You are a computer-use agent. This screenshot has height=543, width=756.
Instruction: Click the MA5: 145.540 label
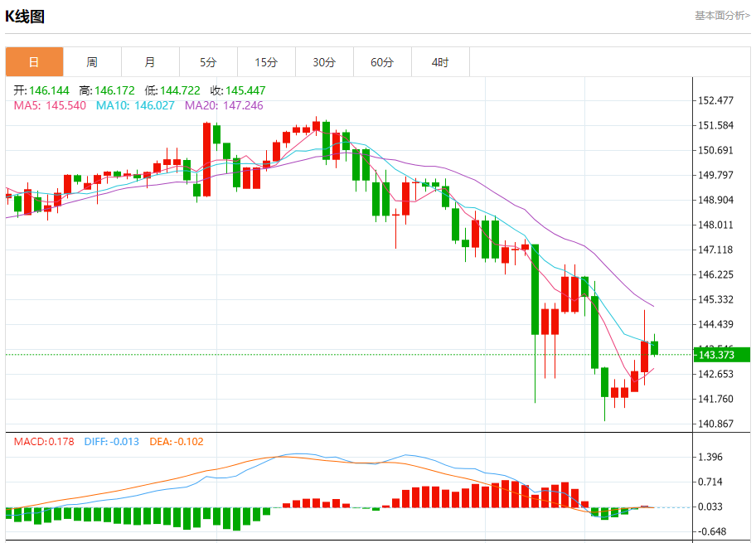(x=50, y=105)
